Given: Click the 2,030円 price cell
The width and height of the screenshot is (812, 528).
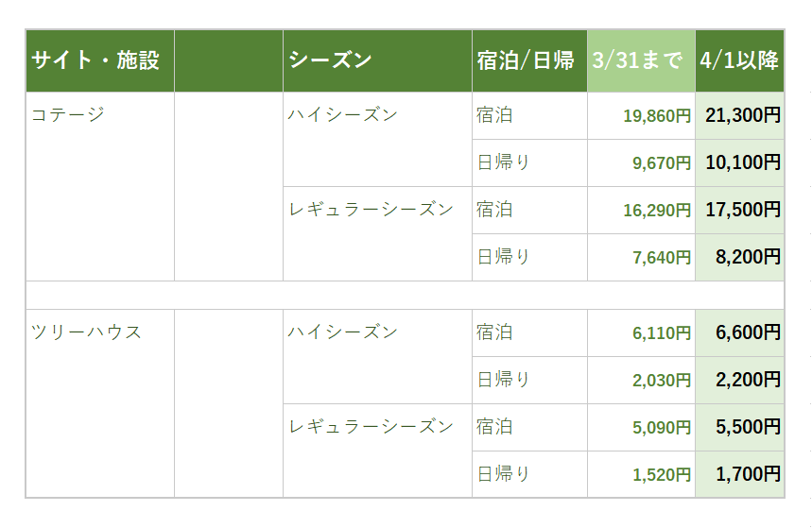Looking at the screenshot, I should pos(661,381).
